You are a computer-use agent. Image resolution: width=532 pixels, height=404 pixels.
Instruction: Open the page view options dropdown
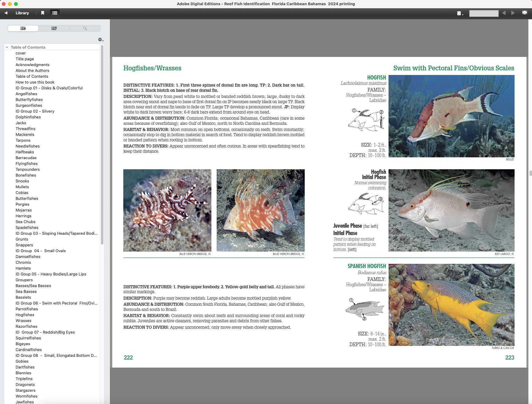click(460, 13)
